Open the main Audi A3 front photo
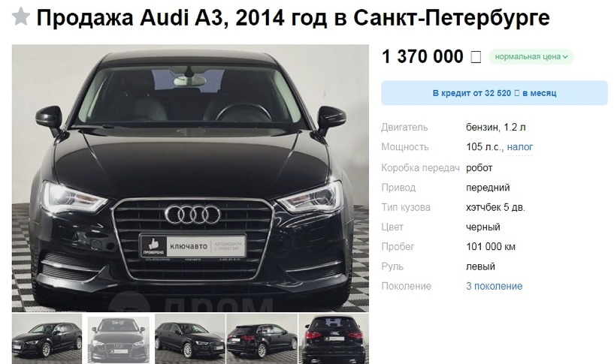614x364 pixels. pyautogui.click(x=190, y=178)
